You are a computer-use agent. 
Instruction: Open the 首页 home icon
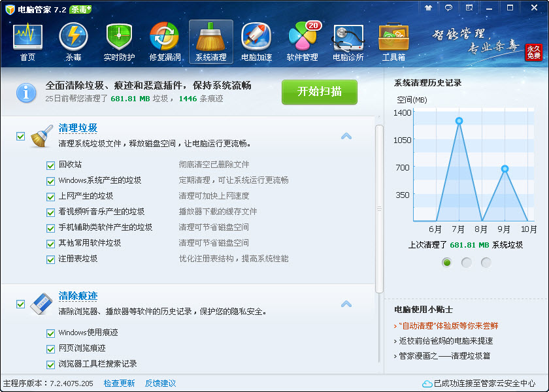tap(27, 42)
